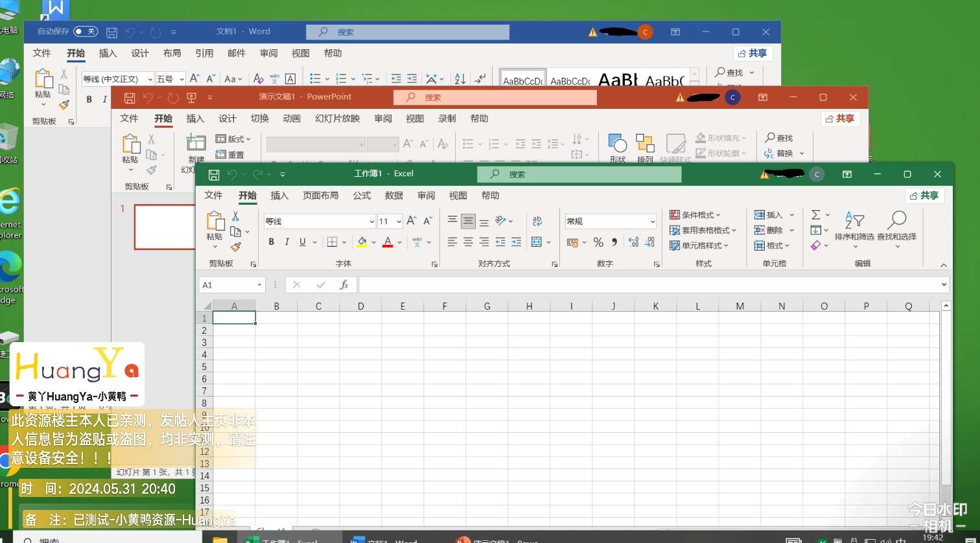Click the Excel save icon in title bar
Viewport: 980px width, 543px height.
click(x=214, y=174)
